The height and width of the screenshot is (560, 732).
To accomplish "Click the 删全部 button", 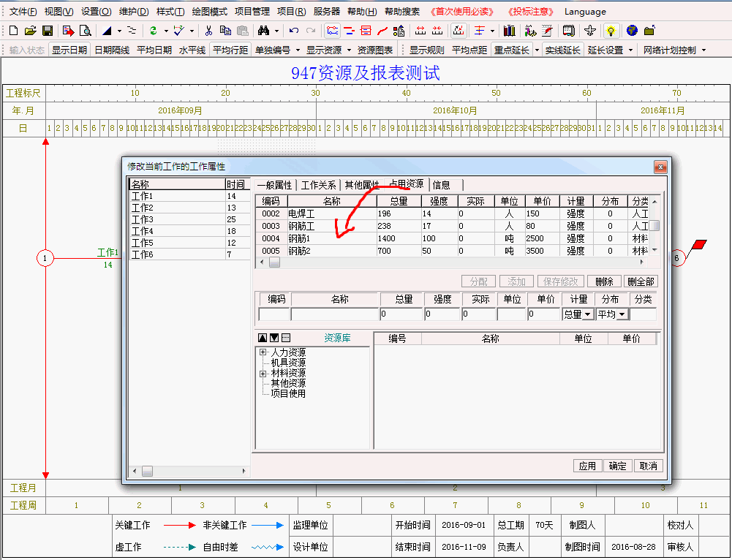I will pos(641,281).
